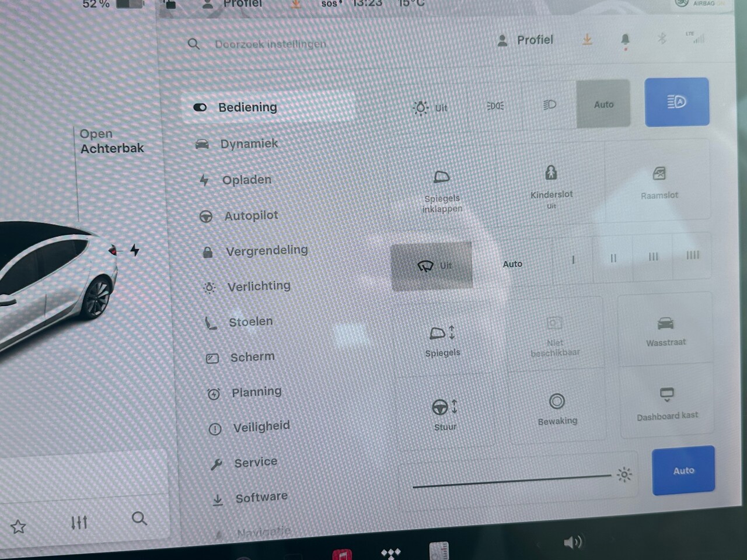
Task: Toggle the Kinderslot child lock
Action: [551, 173]
